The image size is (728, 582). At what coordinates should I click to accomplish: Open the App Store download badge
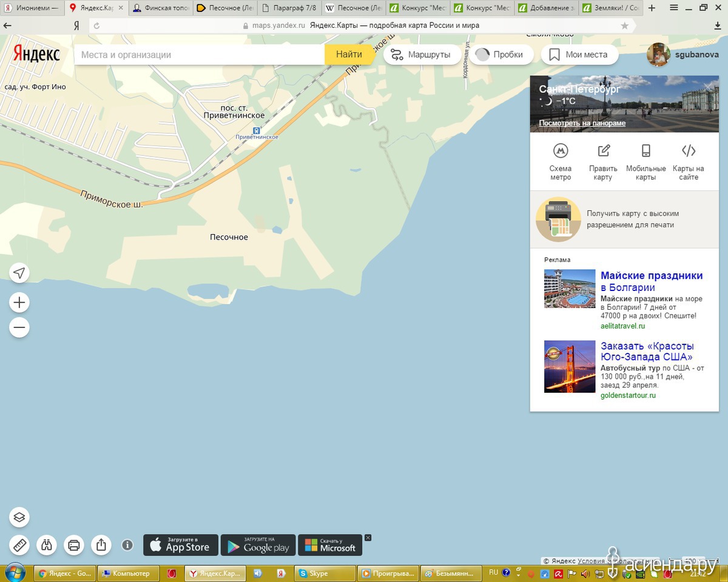[x=181, y=545]
